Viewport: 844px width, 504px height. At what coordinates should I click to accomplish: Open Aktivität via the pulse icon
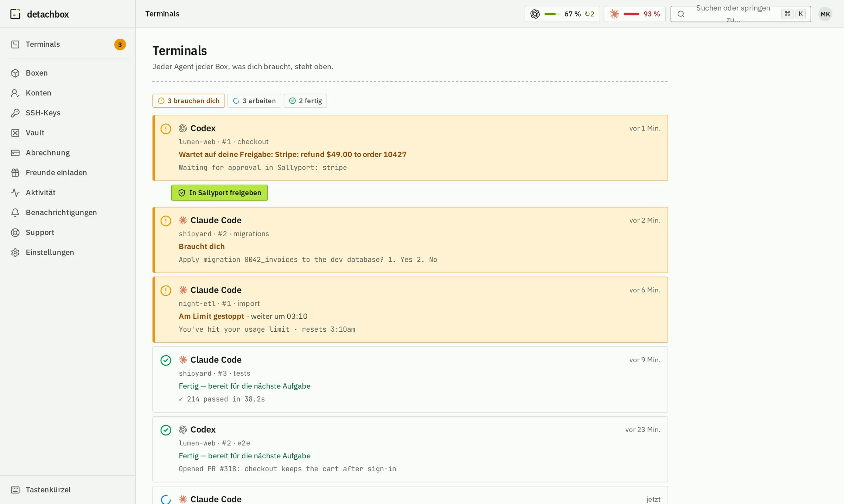(15, 193)
